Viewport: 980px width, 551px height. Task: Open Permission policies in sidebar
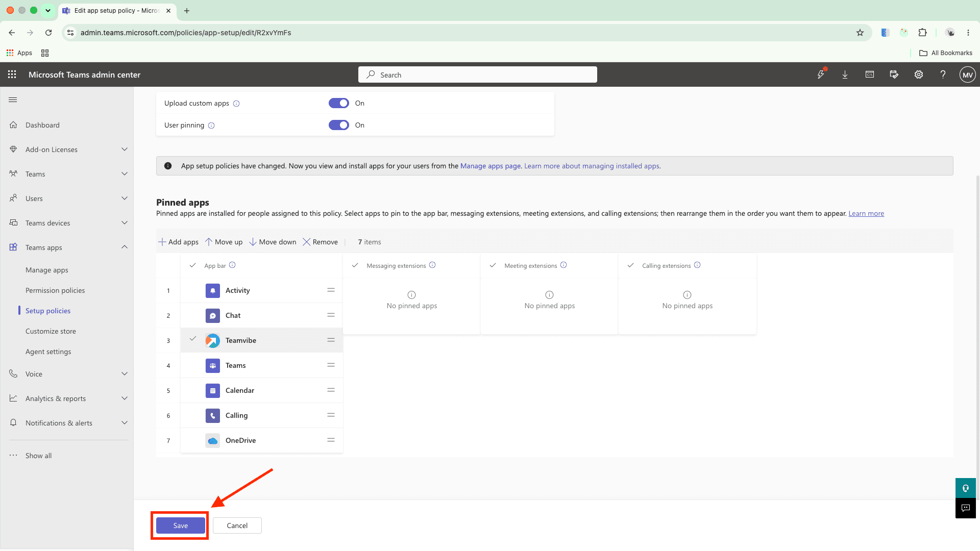[55, 291]
